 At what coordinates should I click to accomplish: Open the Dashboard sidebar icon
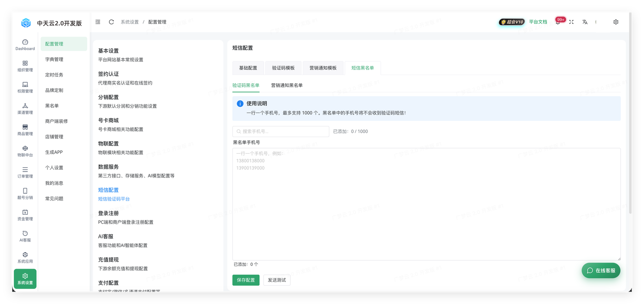click(25, 45)
